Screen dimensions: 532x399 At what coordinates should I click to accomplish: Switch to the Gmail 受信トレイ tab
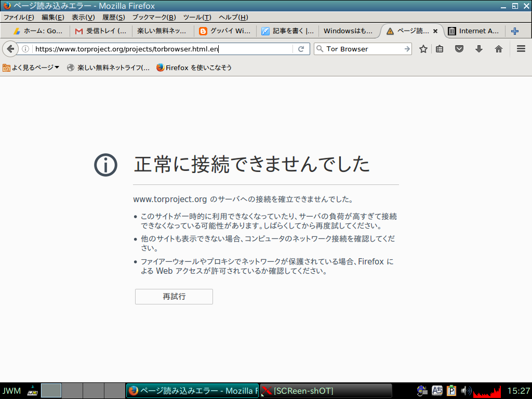pos(101,31)
